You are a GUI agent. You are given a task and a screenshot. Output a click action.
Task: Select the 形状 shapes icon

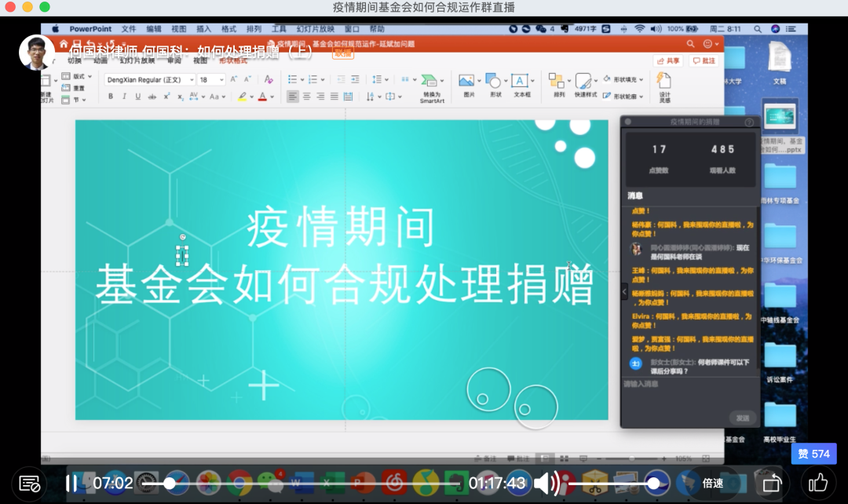coord(495,86)
